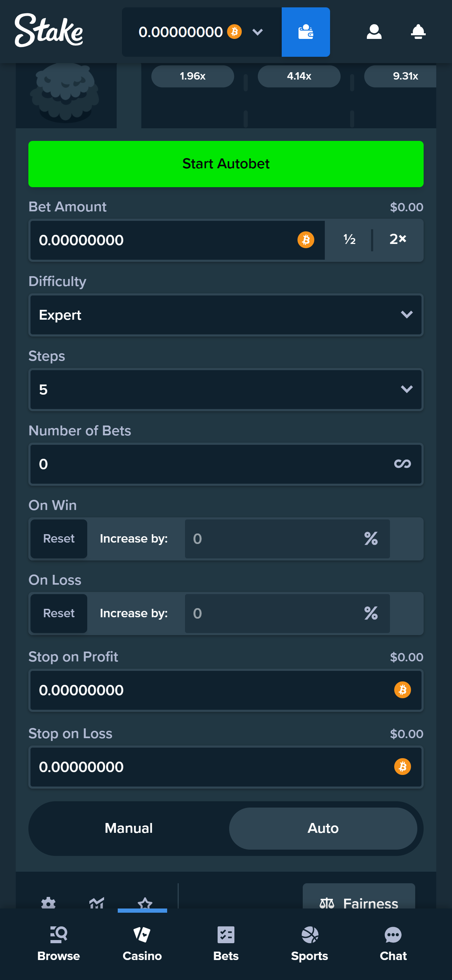The image size is (452, 980).
Task: Expand the balance currency dropdown
Action: click(257, 32)
